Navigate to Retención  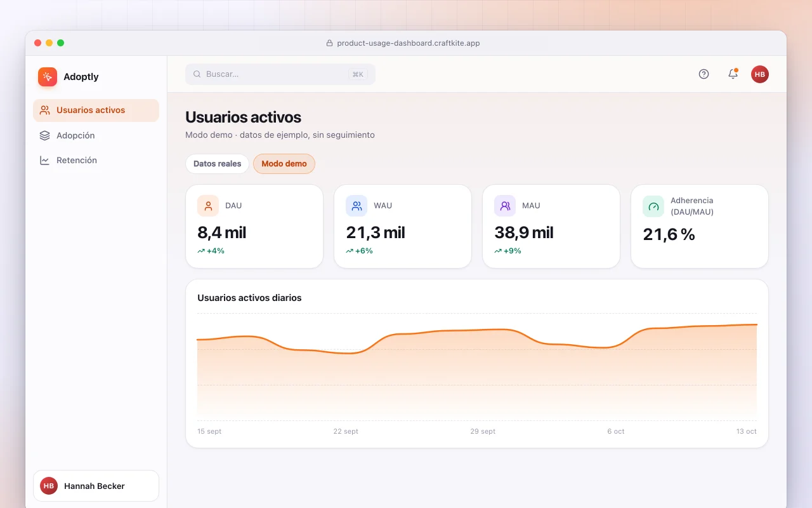pos(96,161)
